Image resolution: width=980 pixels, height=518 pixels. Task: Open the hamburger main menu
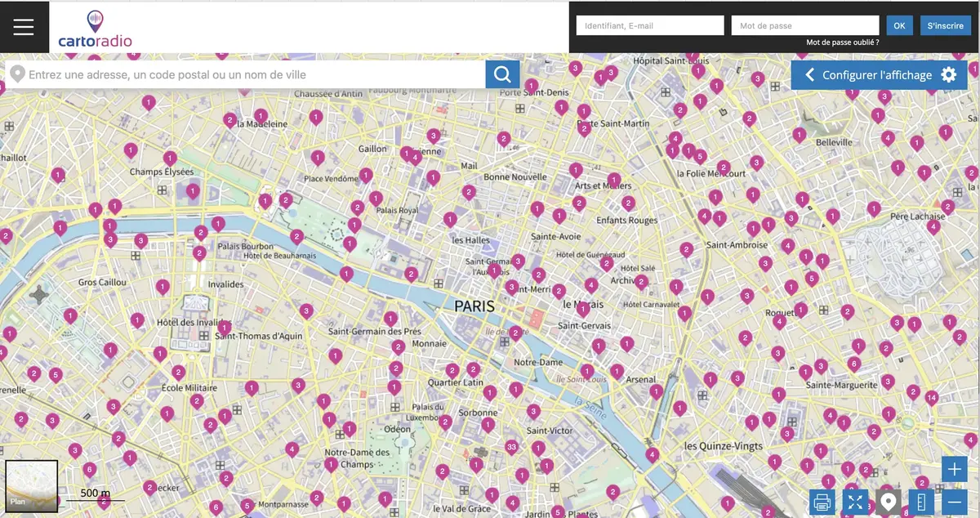(24, 27)
